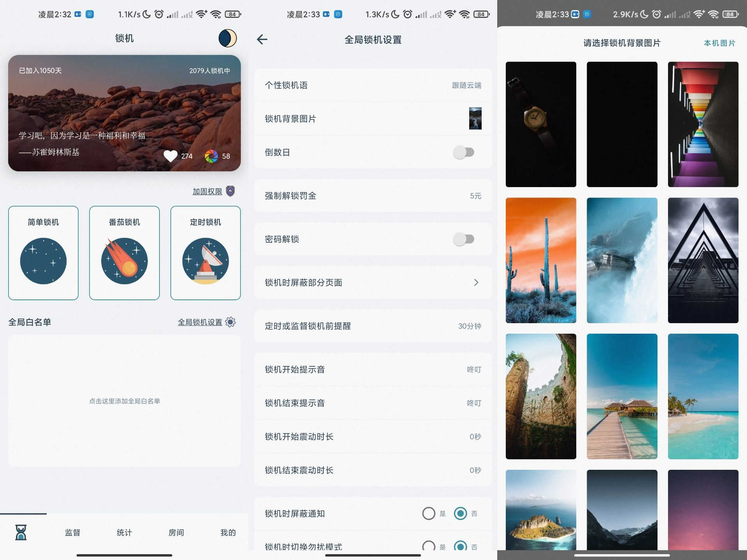Select 是 for 锁机时屏蔽通知
This screenshot has height=560, width=747.
(x=429, y=513)
